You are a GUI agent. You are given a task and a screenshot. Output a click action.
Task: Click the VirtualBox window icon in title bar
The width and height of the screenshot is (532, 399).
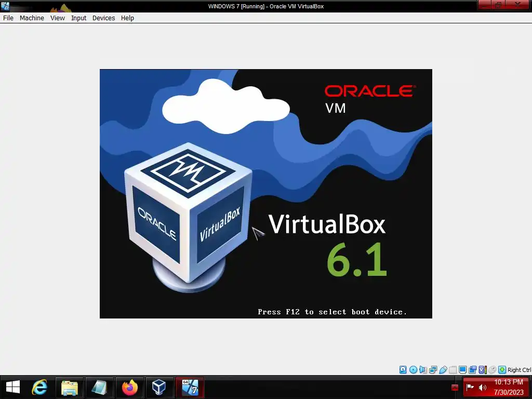(x=5, y=6)
